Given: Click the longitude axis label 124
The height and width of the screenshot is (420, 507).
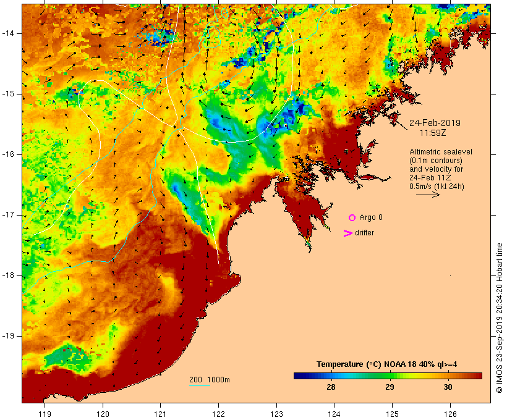Looking at the screenshot, I should [334, 414].
